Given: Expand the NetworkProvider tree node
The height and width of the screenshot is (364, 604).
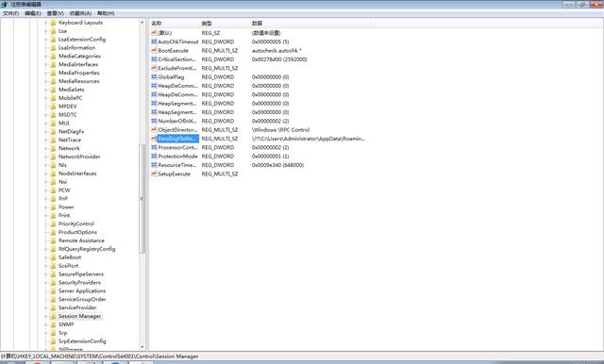Looking at the screenshot, I should (46, 157).
